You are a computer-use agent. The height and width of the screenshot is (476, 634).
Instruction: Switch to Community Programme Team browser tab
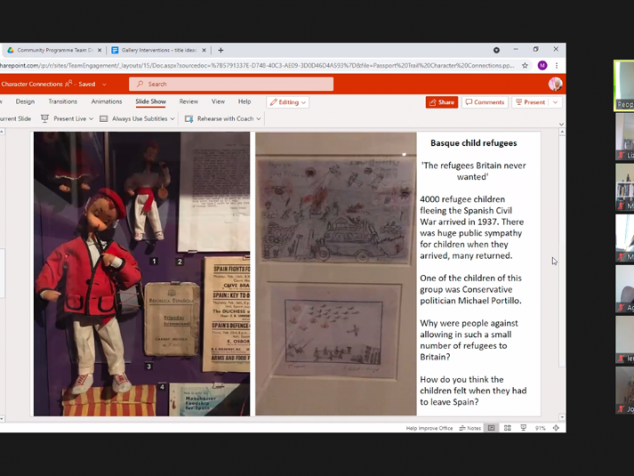pos(53,50)
